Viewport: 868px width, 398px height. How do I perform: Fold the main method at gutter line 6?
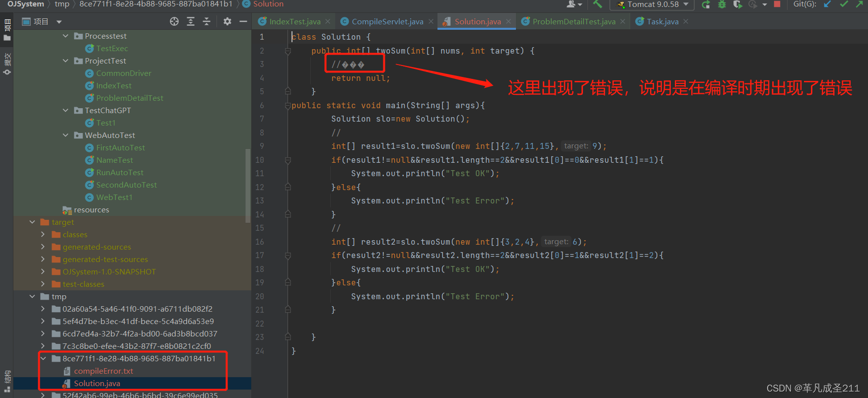288,105
